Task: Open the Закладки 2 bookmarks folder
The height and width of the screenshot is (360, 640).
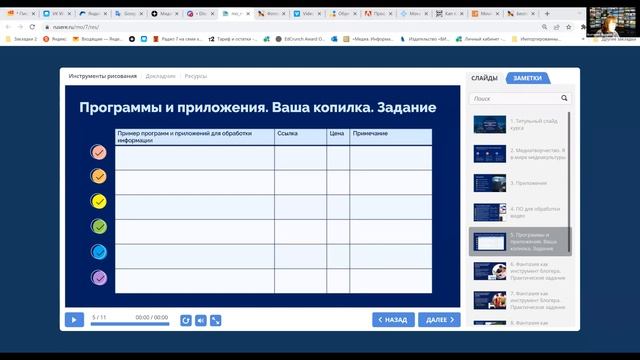Action: (x=21, y=39)
